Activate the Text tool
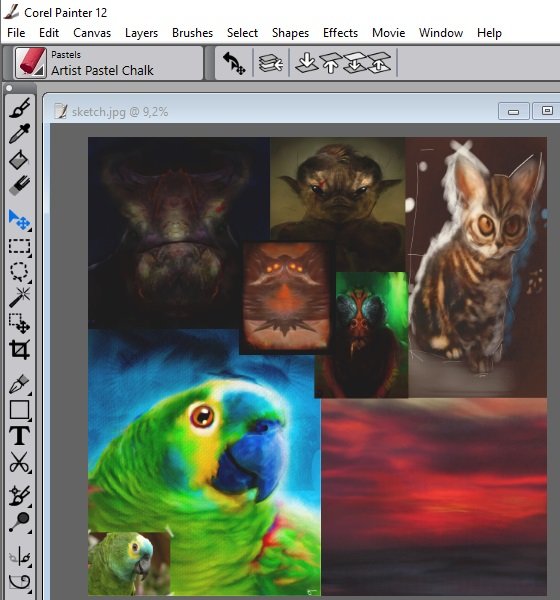This screenshot has height=600, width=560. pyautogui.click(x=20, y=435)
